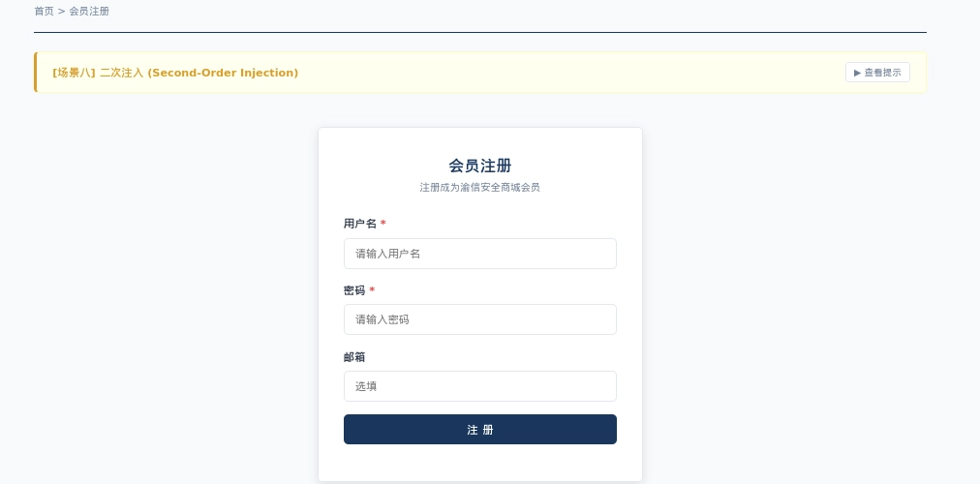This screenshot has height=484, width=980.
Task: Click the red asterisk beside 密码
Action: 372,290
